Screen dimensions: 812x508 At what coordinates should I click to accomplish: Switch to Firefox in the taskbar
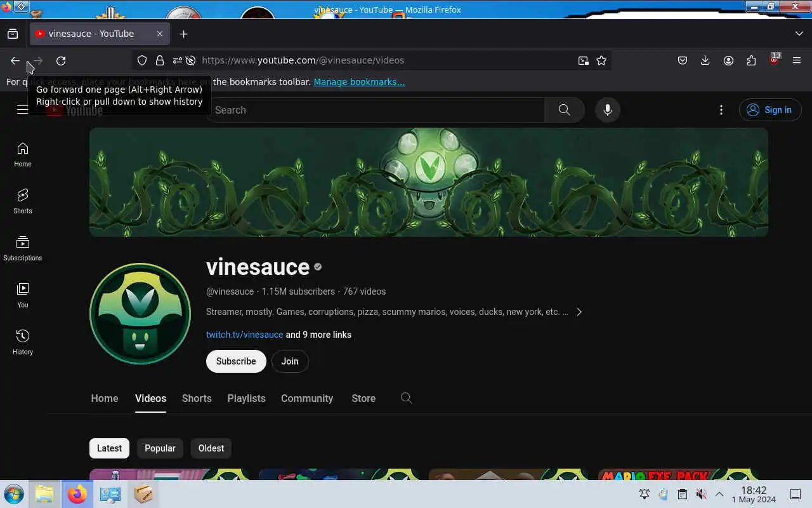click(77, 494)
